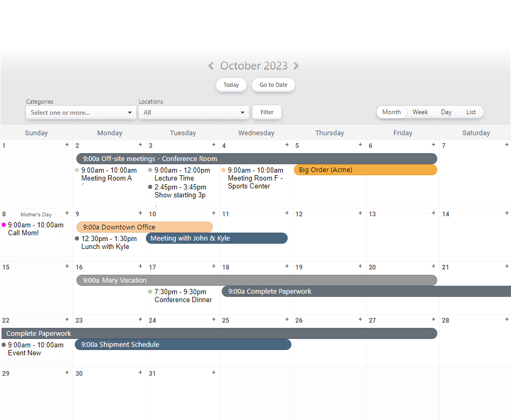The height and width of the screenshot is (420, 511).
Task: Add event with plus icon on October 5
Action: [x=360, y=145]
